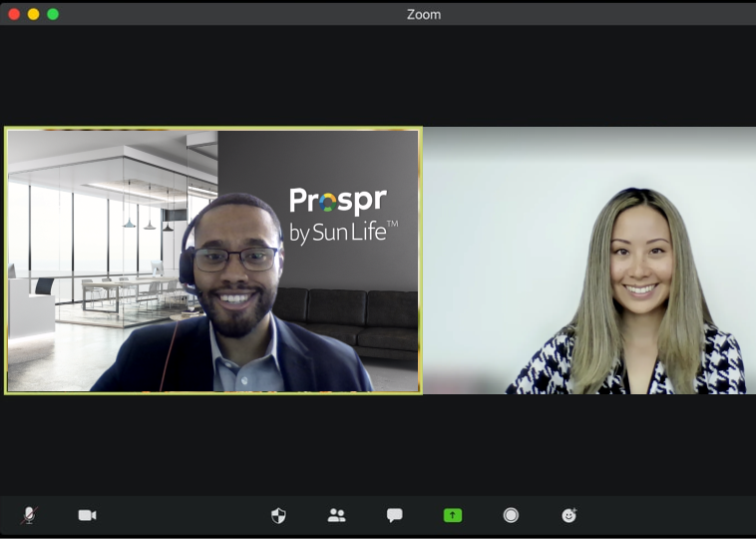Minimize the Zoom window with yellow button
The height and width of the screenshot is (539, 756).
point(33,14)
